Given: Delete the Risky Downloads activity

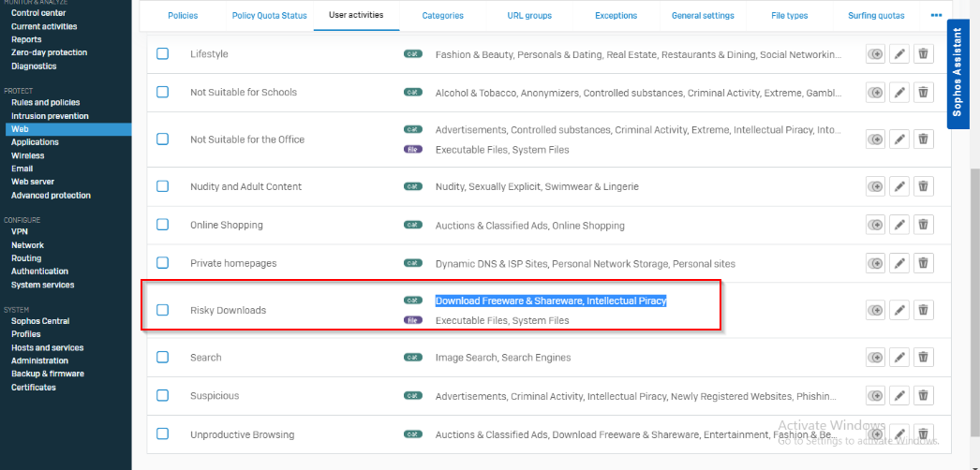Looking at the screenshot, I should click(923, 310).
